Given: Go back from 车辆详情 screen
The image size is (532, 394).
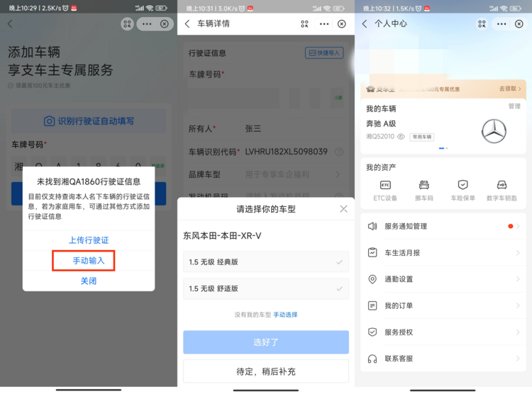Looking at the screenshot, I should point(187,23).
